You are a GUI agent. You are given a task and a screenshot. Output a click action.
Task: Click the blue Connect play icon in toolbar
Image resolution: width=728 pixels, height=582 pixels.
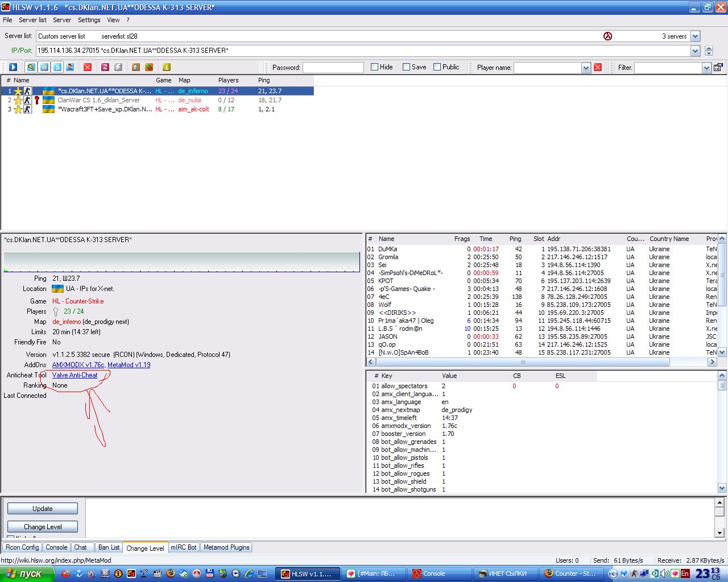13,67
